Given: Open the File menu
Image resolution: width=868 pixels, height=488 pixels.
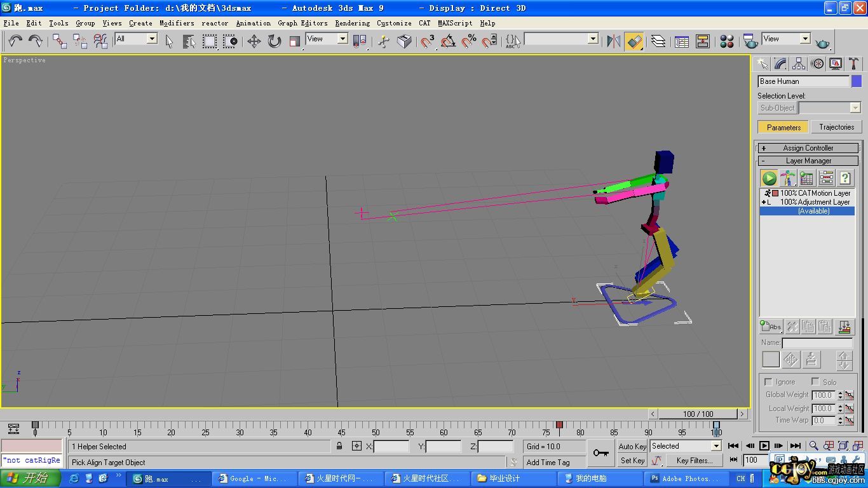Looking at the screenshot, I should tap(11, 23).
